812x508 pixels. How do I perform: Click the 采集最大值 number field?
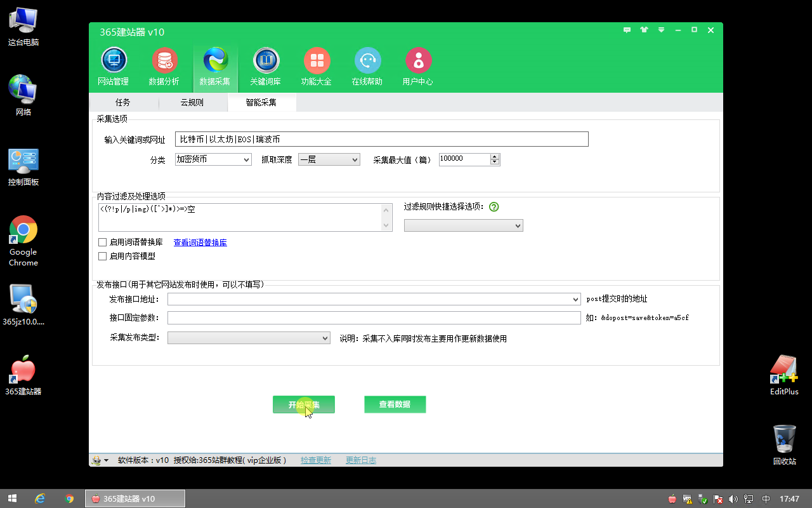tap(464, 159)
